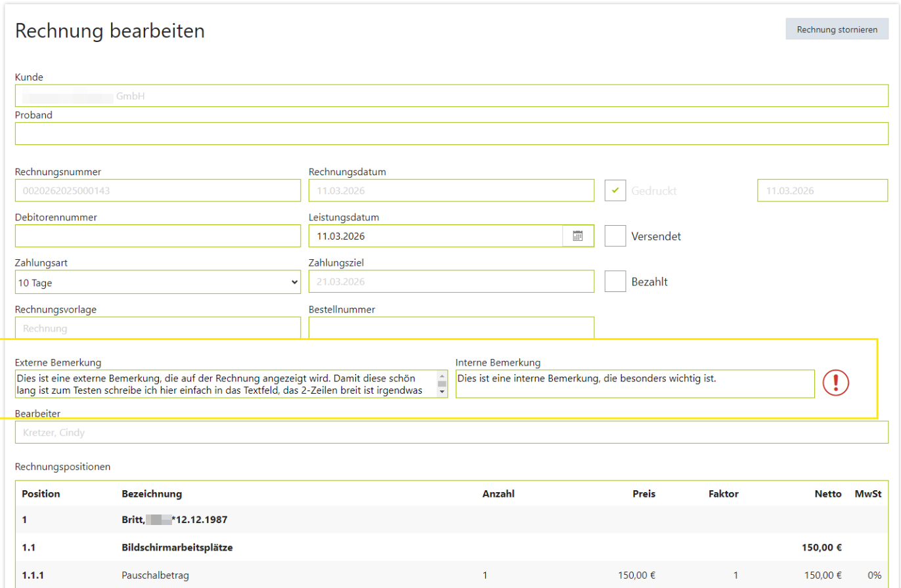Edit the Interne Bemerkung text area
The width and height of the screenshot is (901, 588).
point(635,384)
